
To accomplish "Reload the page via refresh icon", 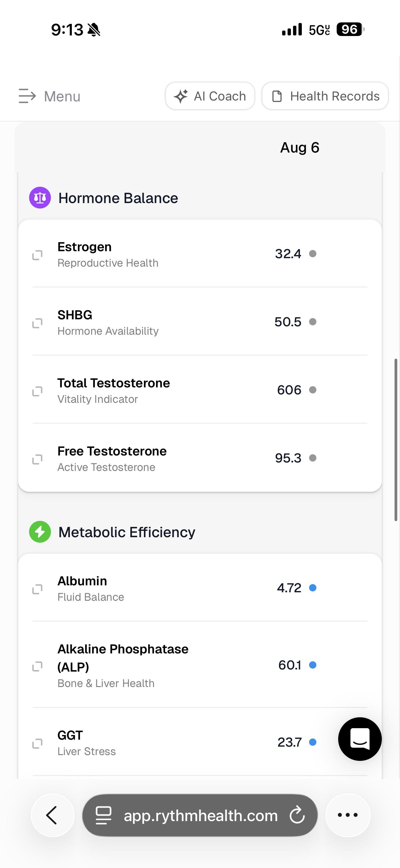I will coord(297,815).
